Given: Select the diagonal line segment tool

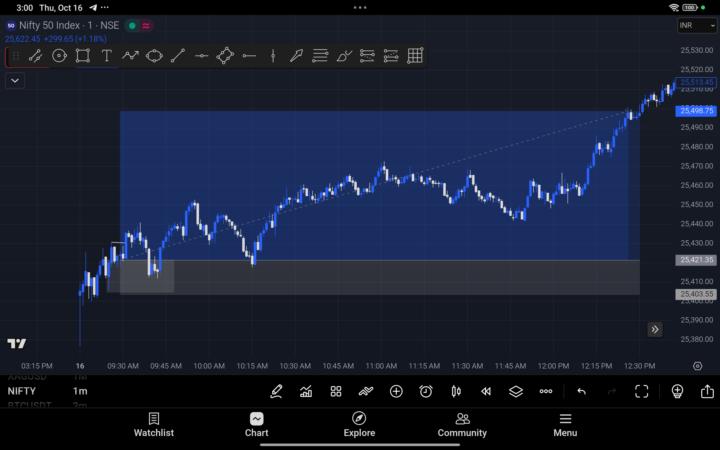Looking at the screenshot, I should (178, 56).
